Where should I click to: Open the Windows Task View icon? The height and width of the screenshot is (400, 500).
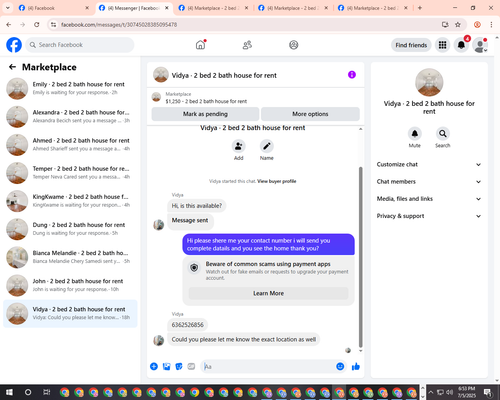click(x=46, y=392)
